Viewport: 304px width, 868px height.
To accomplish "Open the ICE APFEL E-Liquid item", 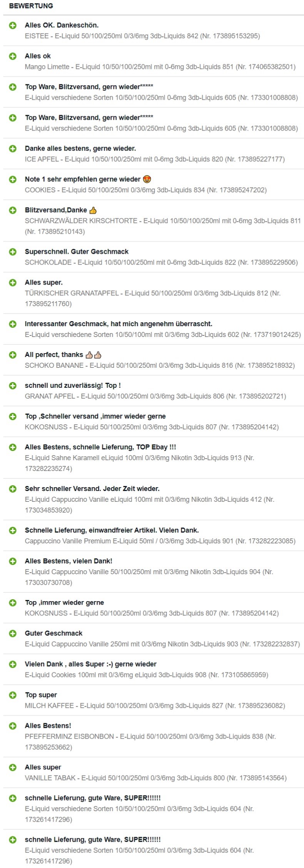I will click(155, 159).
